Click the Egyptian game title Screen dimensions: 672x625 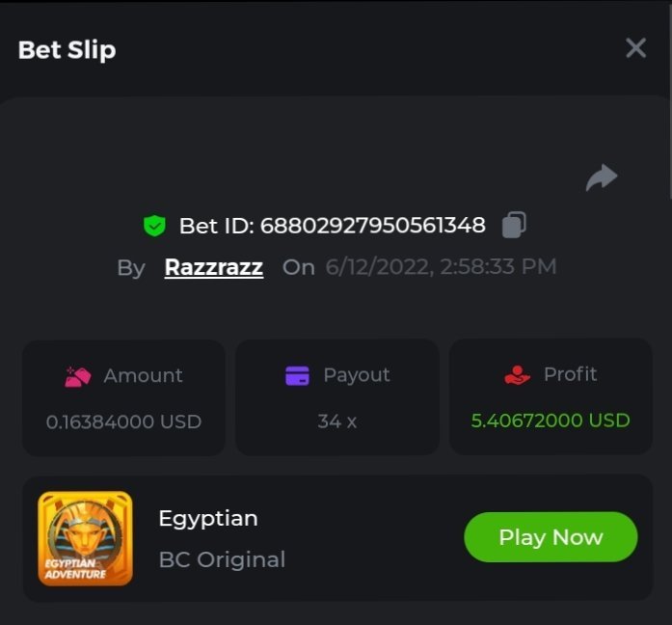pyautogui.click(x=208, y=518)
